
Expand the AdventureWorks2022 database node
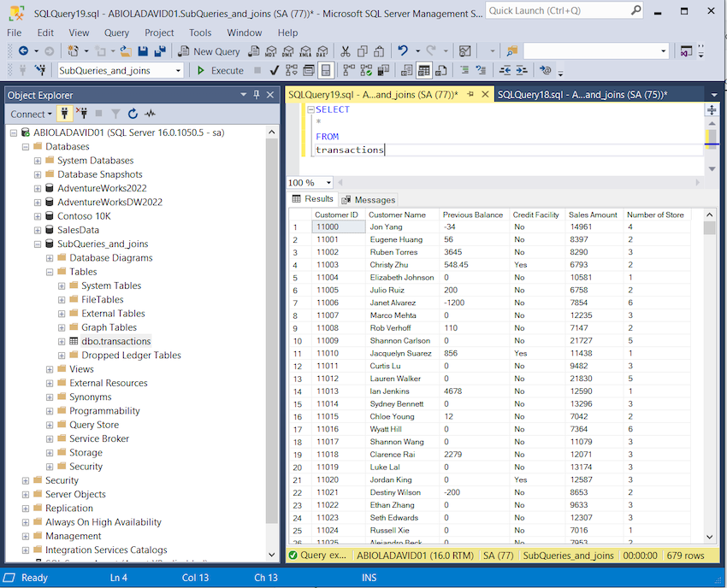click(38, 188)
